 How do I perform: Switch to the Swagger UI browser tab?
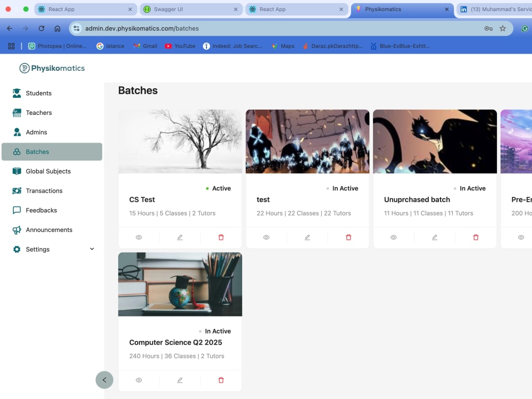192,9
